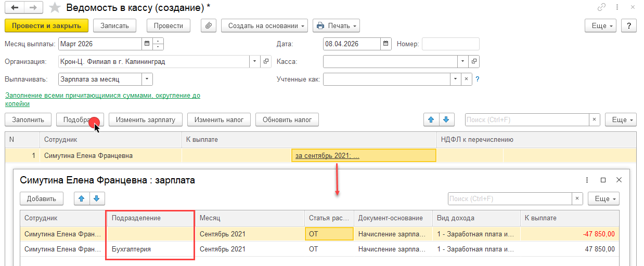Open the Создать на основании dropdown
Viewport: 644px width, 266px height.
264,25
